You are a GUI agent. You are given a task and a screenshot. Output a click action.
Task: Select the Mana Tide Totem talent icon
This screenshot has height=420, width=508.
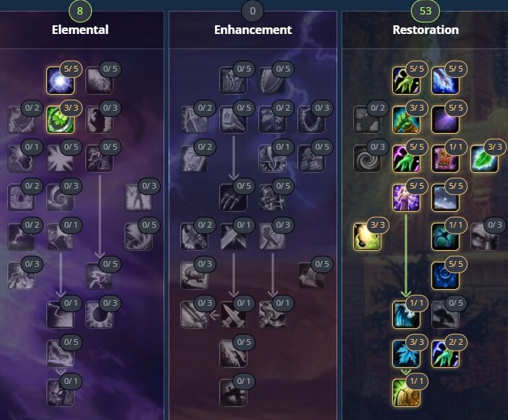click(406, 315)
